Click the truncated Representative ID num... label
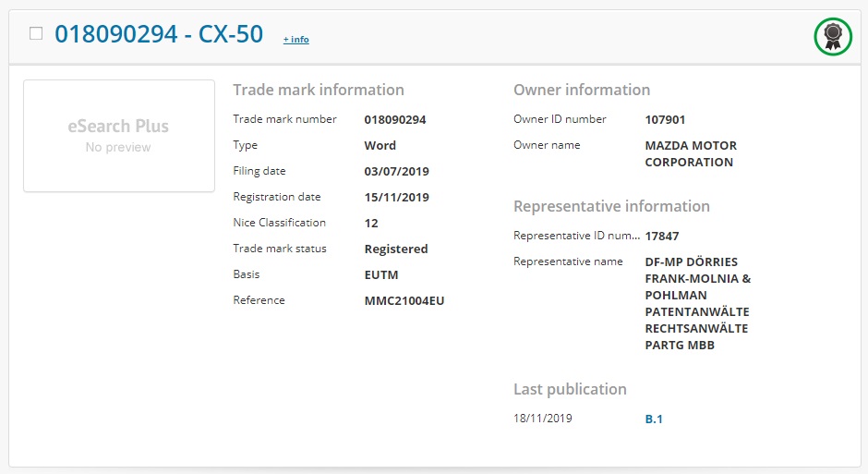This screenshot has height=474, width=868. click(x=576, y=236)
